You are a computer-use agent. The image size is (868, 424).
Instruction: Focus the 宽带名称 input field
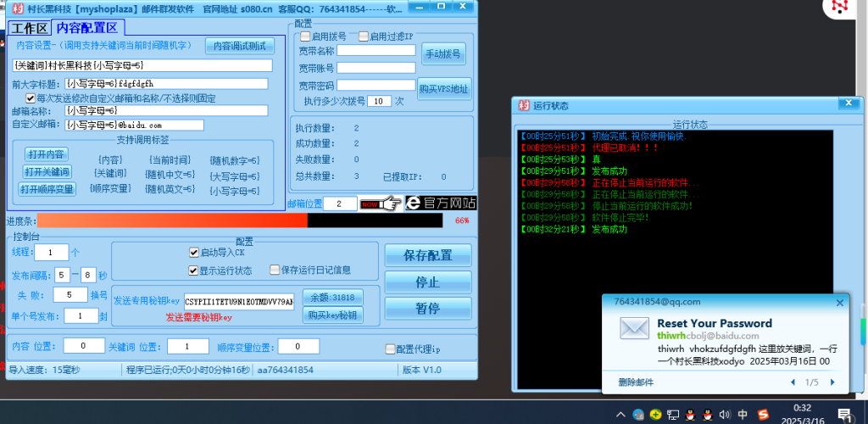click(376, 50)
